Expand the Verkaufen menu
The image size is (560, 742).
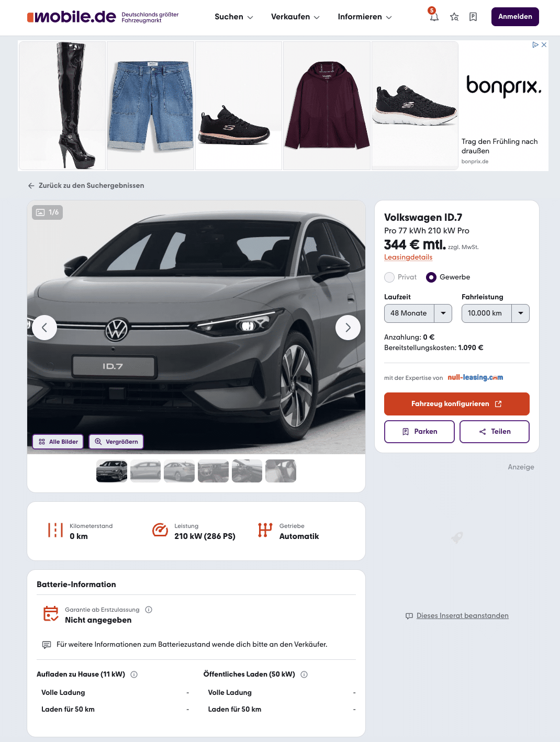click(x=295, y=17)
